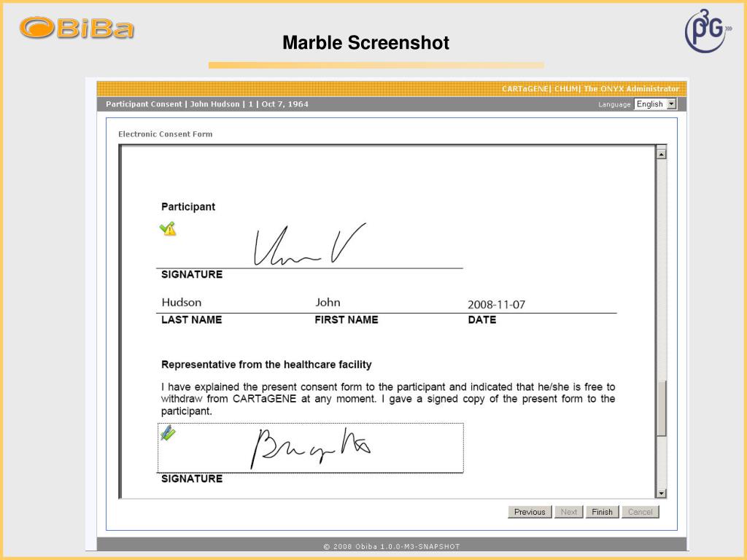Click the representative signature box
The image size is (747, 560).
pos(311,448)
